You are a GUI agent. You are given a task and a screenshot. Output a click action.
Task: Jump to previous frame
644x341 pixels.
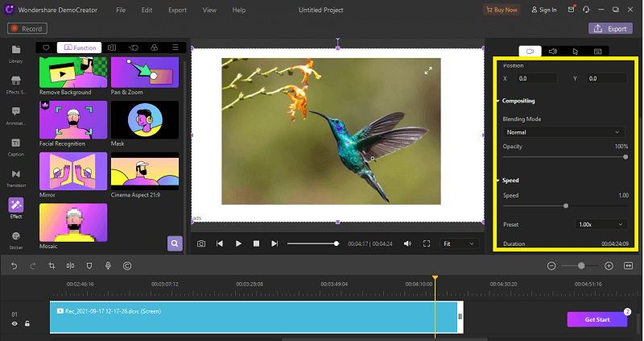tap(220, 243)
